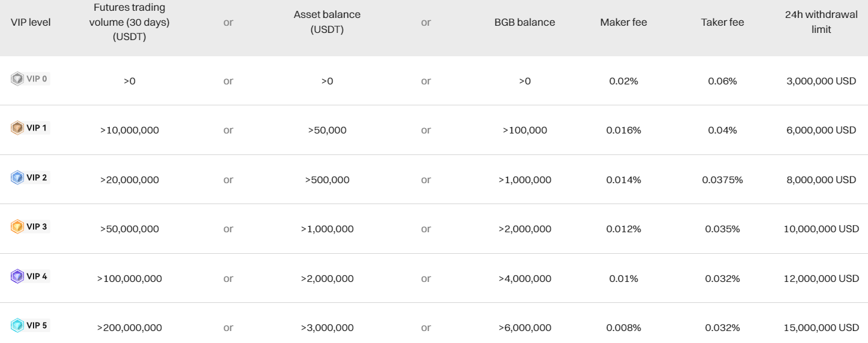Click the teal VIP 5 badge icon

click(x=17, y=325)
